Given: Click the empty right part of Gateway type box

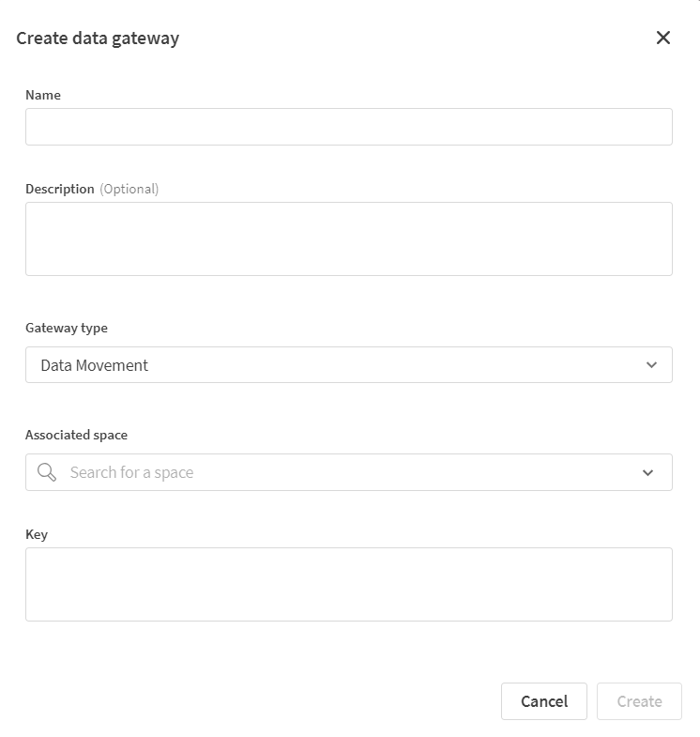Looking at the screenshot, I should (x=469, y=365).
